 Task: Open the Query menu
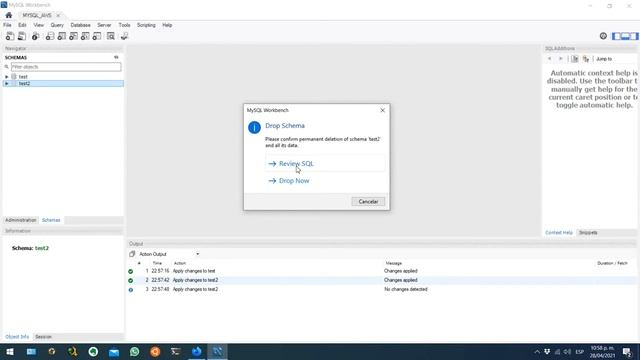(x=57, y=25)
